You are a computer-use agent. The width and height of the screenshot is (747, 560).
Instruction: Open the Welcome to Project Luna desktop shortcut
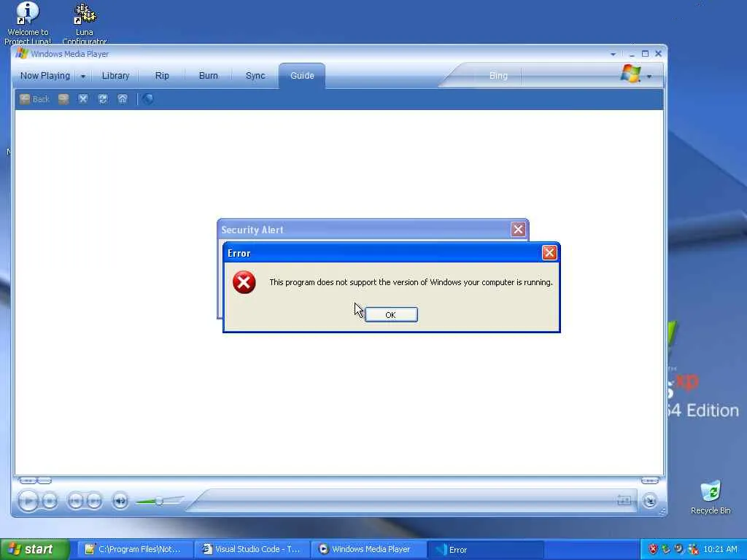click(x=28, y=23)
